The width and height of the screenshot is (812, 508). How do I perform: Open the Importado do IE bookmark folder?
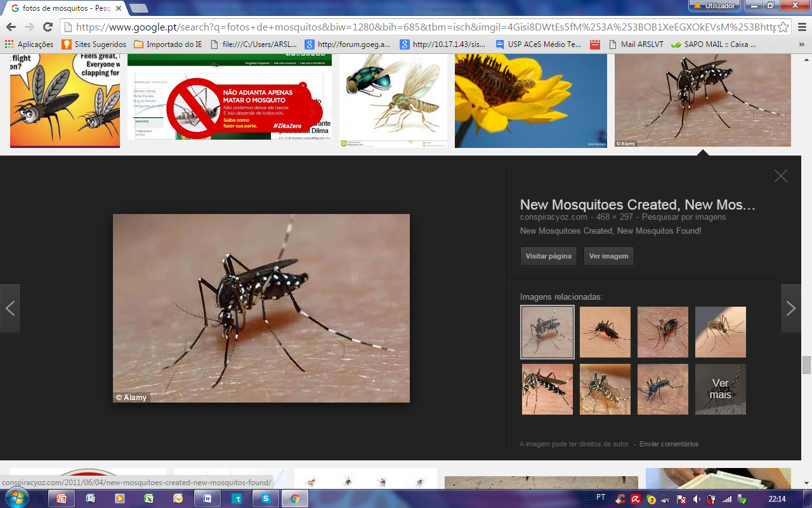click(167, 44)
